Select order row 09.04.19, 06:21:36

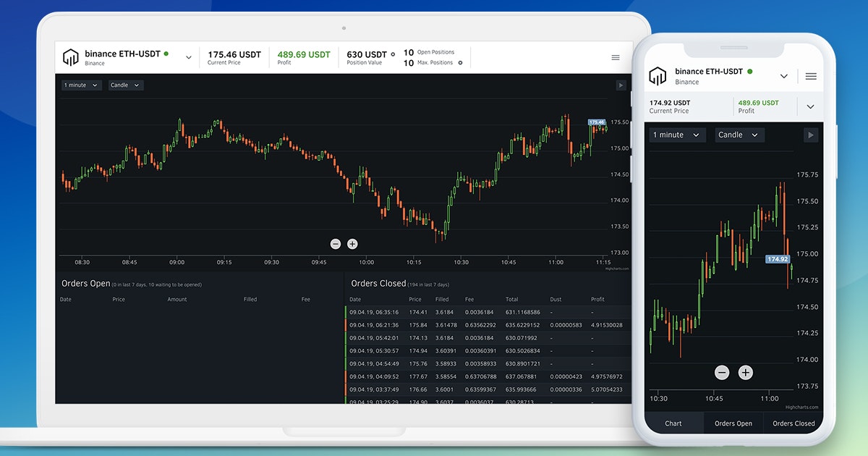click(488, 325)
